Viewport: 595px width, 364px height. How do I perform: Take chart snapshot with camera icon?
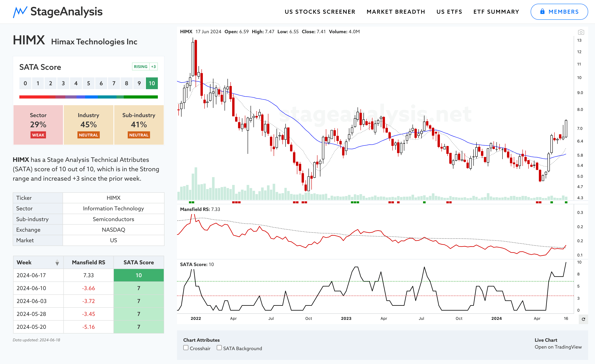(x=581, y=32)
